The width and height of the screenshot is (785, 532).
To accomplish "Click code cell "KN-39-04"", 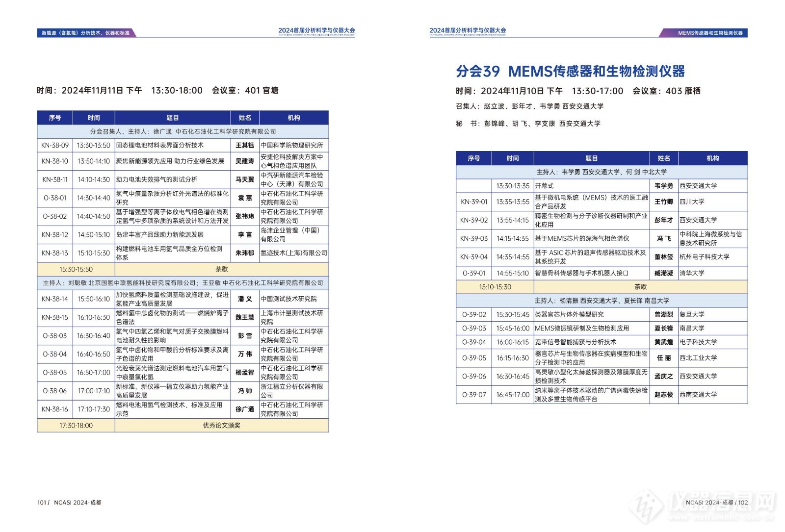I will click(x=474, y=257).
